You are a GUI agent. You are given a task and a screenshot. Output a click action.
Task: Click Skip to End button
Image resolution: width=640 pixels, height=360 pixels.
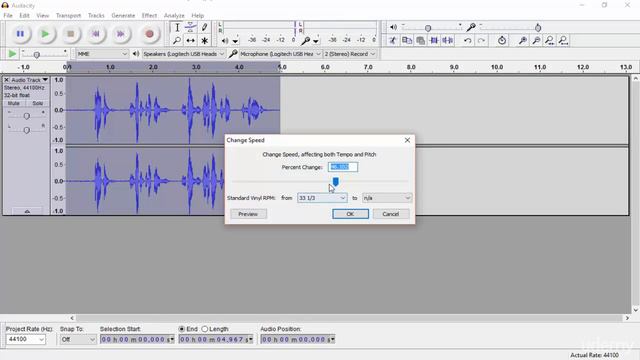[x=120, y=34]
